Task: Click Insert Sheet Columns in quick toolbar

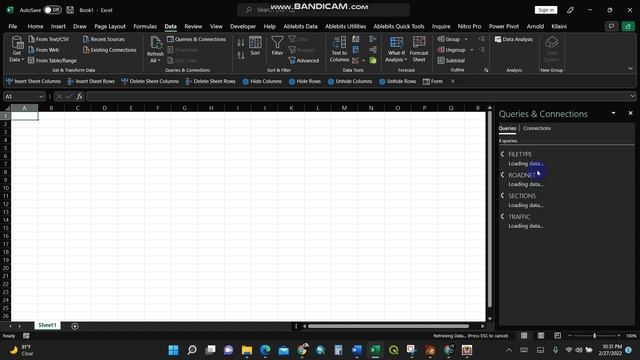Action: pos(33,81)
